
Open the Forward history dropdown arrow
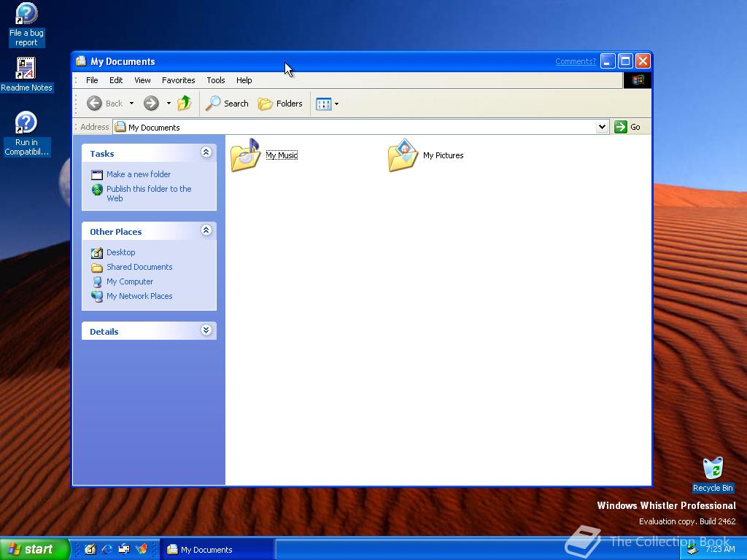169,103
